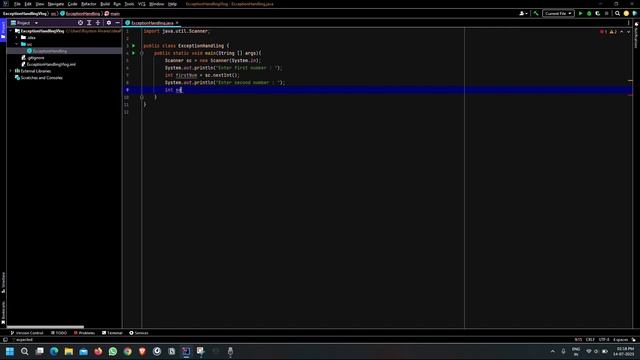
Task: Open WhatsApp from the taskbar
Action: (113, 351)
